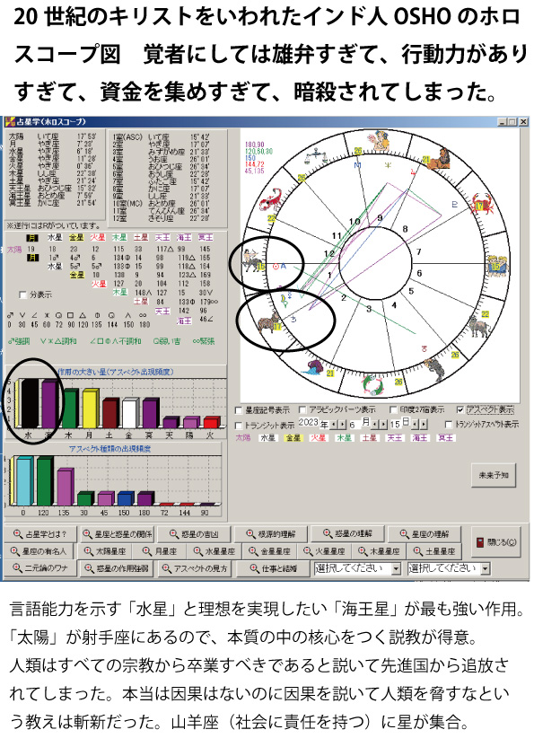The width and height of the screenshot is (534, 756).
Task: Decrease the year with the left arrow
Action: (x=334, y=425)
